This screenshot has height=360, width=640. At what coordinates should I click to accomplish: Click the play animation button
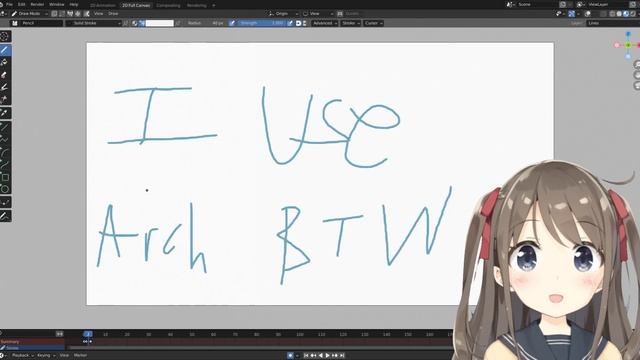coord(327,356)
